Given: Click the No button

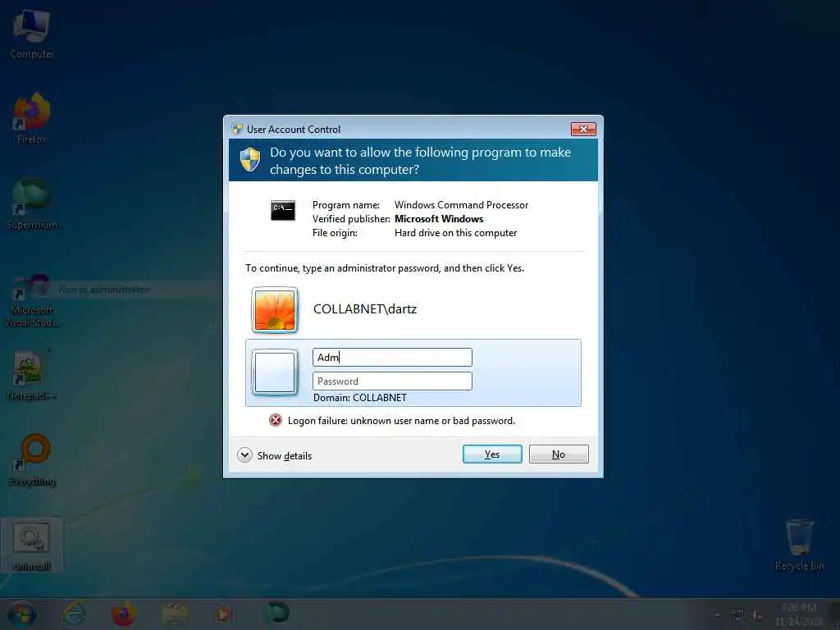Looking at the screenshot, I should 558,454.
